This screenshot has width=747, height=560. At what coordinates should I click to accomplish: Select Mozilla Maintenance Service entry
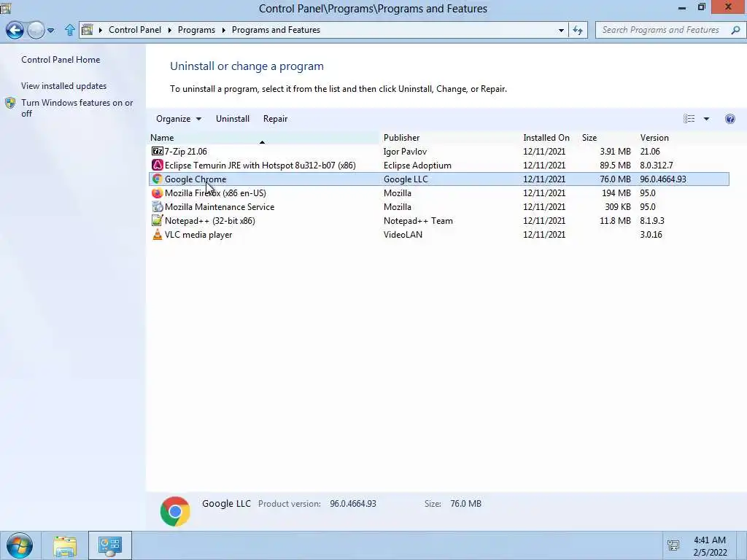(220, 206)
